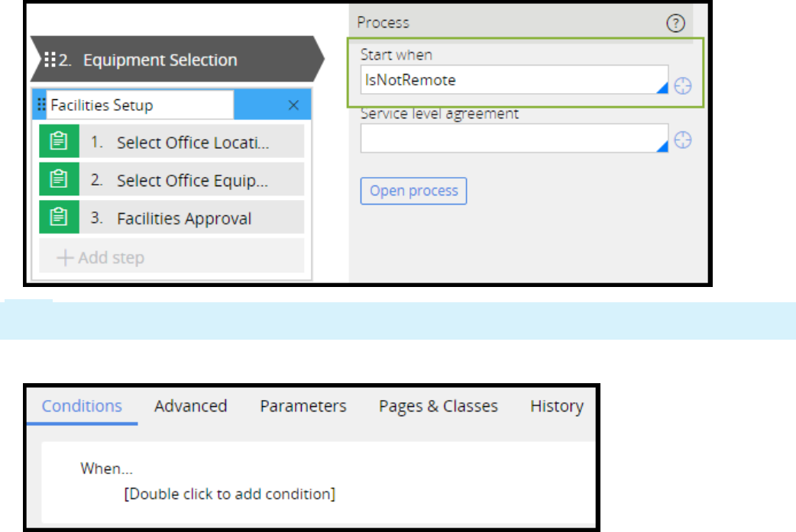Click the Select Office Equipment step icon
Viewport: 796px width, 532px height.
click(x=59, y=180)
